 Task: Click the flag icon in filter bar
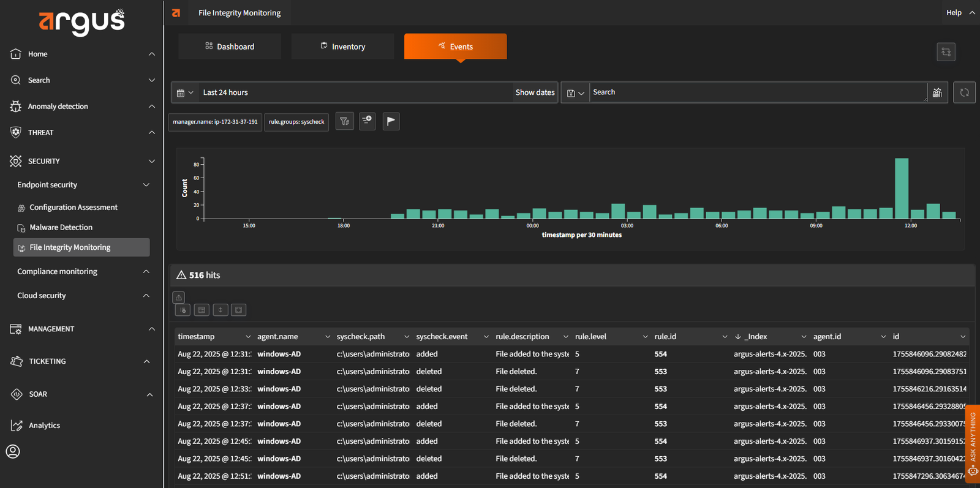[x=391, y=121]
